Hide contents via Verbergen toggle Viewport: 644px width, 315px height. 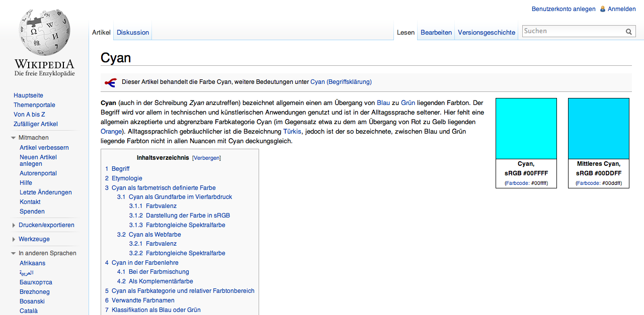tap(206, 158)
